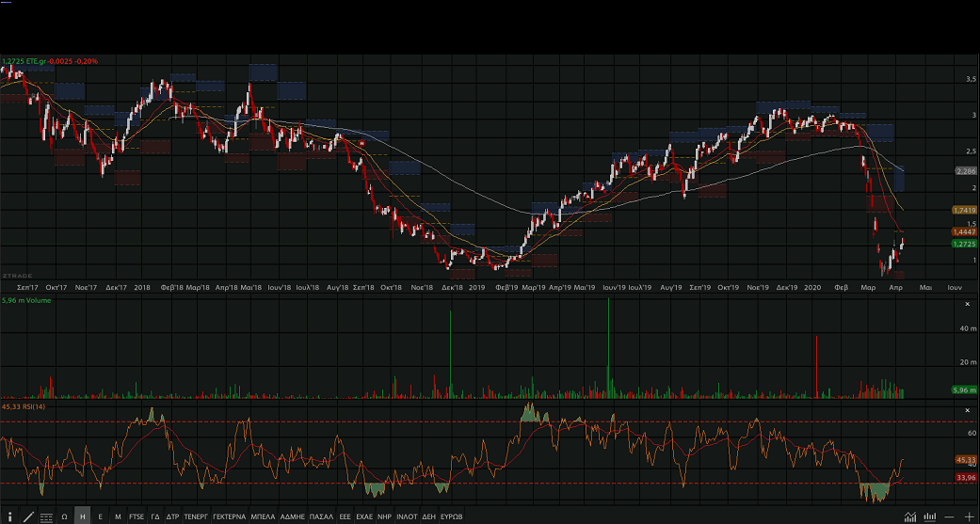Screen dimensions: 980x524
Task: Load the ΜΠΕΛΑ chart shortcut
Action: tap(263, 516)
